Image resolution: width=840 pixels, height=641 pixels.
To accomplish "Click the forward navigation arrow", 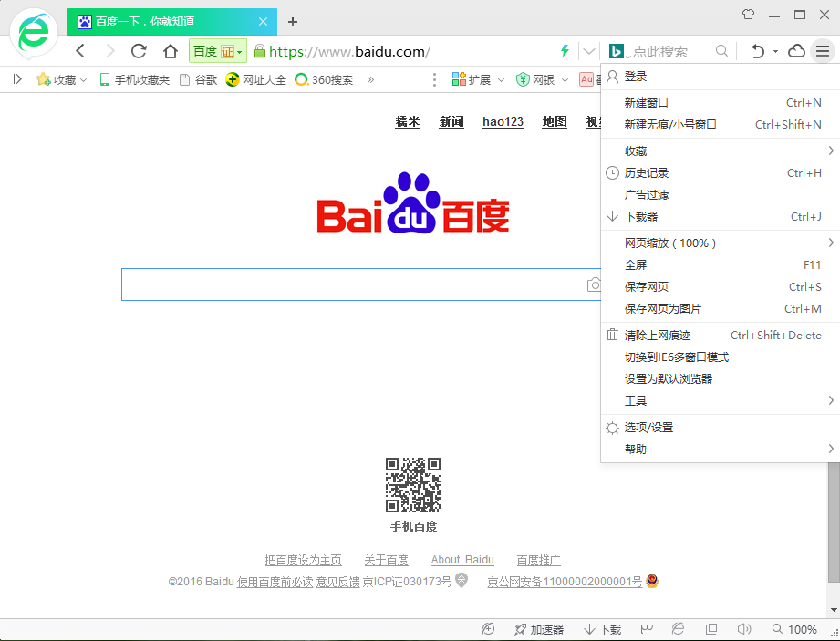I will point(109,51).
